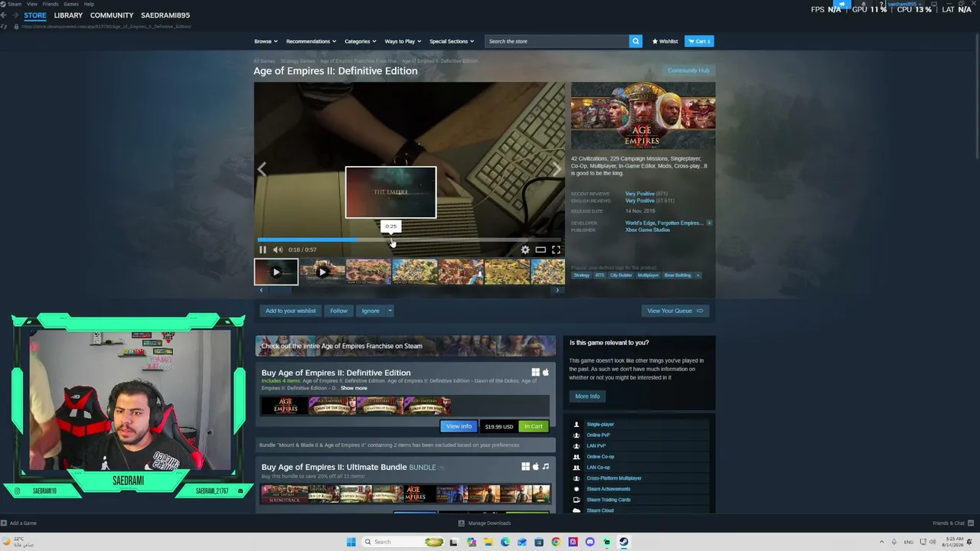980x551 pixels.
Task: Enter fullscreen for the trailer
Action: coord(556,249)
